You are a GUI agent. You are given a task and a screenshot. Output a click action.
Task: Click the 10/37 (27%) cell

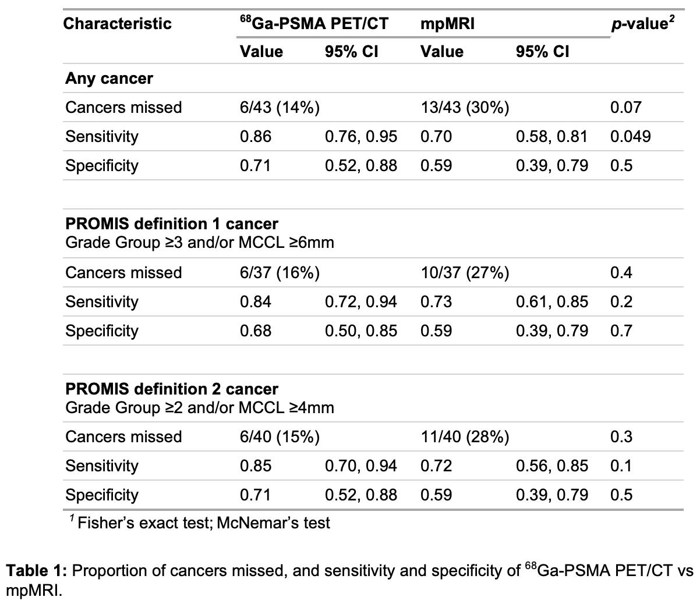[x=465, y=273]
